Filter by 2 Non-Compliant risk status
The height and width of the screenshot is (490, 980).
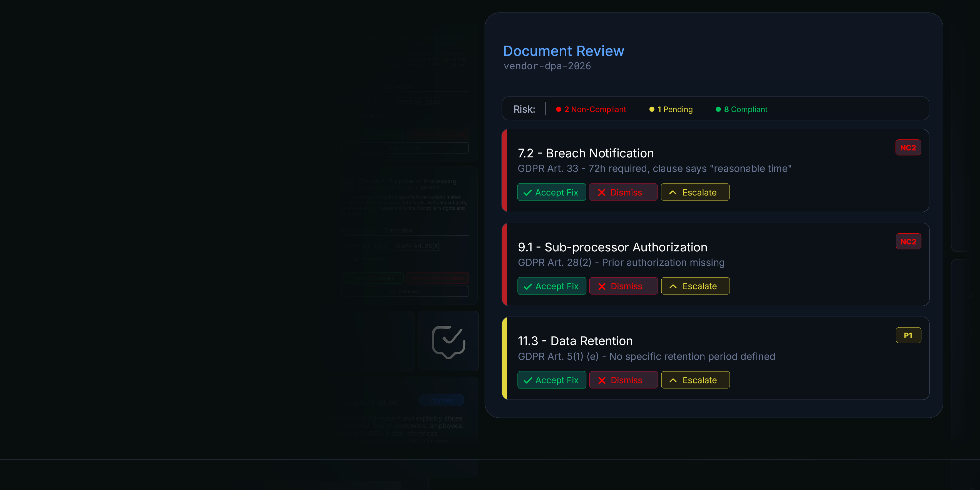click(x=591, y=110)
